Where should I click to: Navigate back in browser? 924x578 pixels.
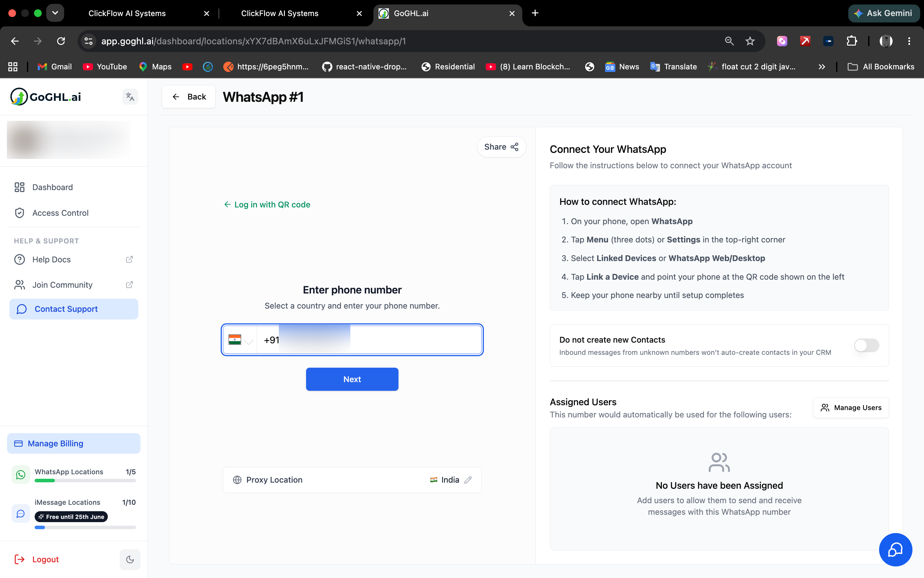(15, 41)
